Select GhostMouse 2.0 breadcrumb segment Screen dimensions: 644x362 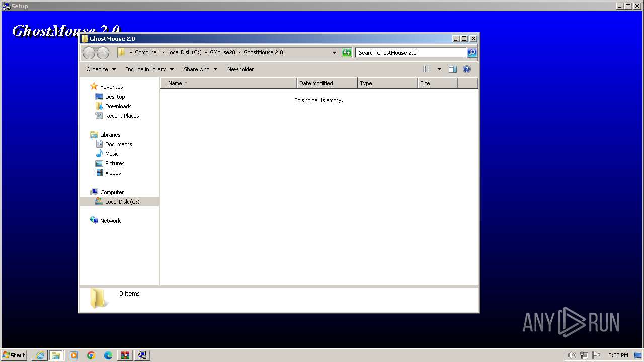(263, 52)
